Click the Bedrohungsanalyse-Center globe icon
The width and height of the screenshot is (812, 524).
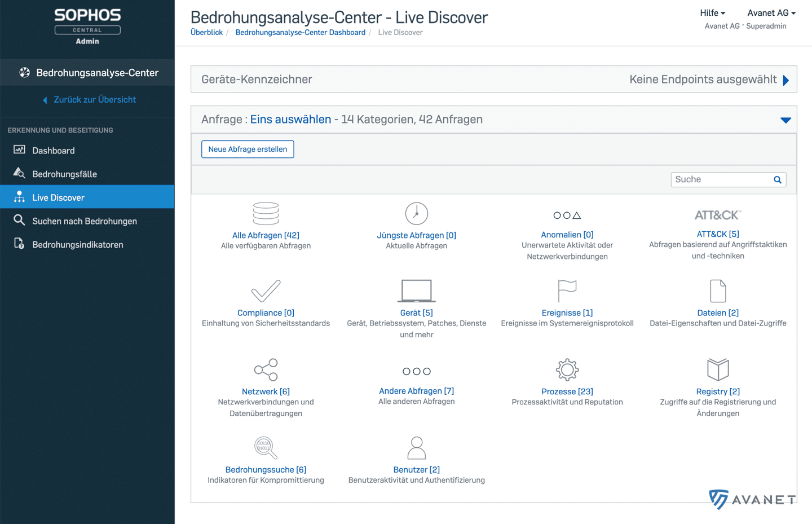pos(24,72)
